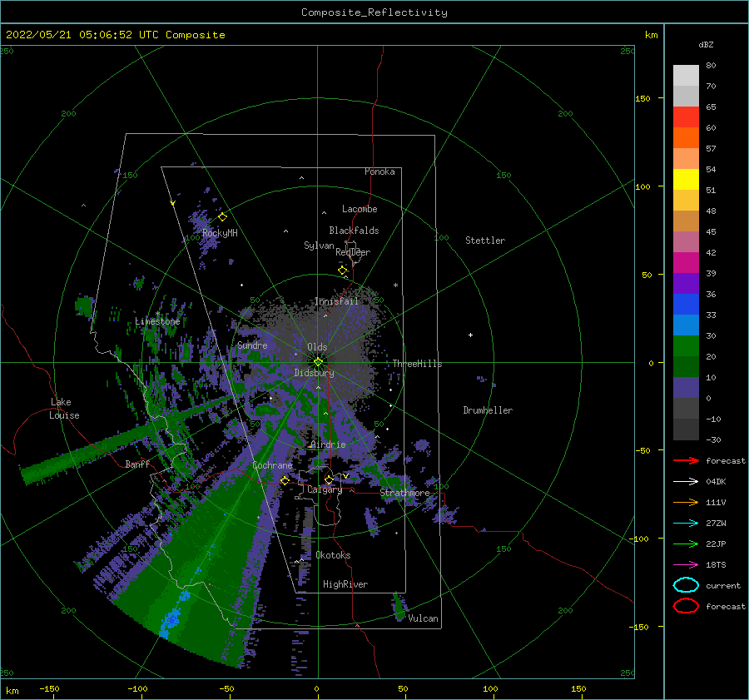The width and height of the screenshot is (749, 700).
Task: Click the asterisk marker east of Innisfail
Action: pyautogui.click(x=395, y=285)
